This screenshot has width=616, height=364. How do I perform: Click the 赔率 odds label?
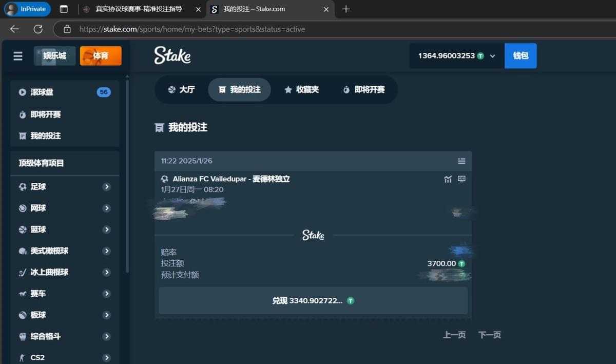tap(169, 252)
